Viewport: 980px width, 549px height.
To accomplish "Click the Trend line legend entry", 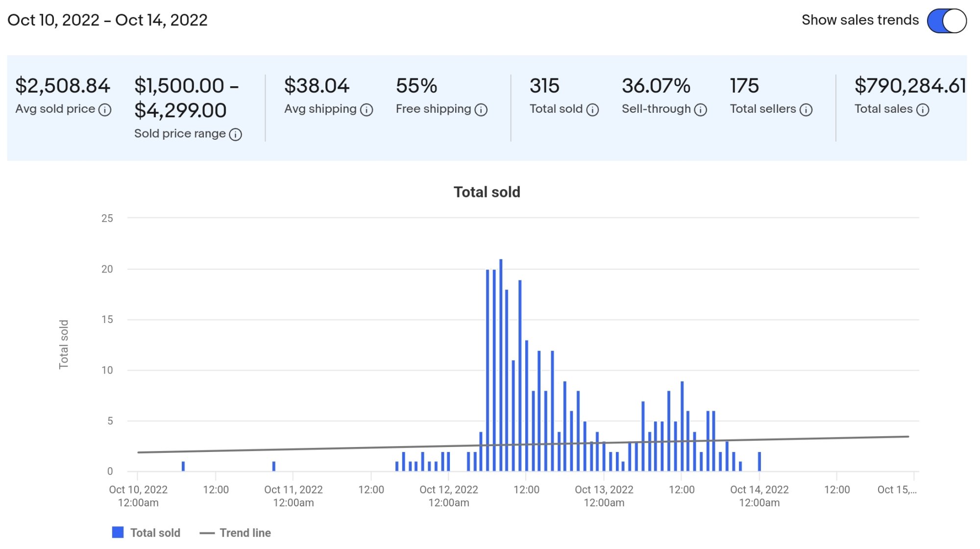I will 235,533.
